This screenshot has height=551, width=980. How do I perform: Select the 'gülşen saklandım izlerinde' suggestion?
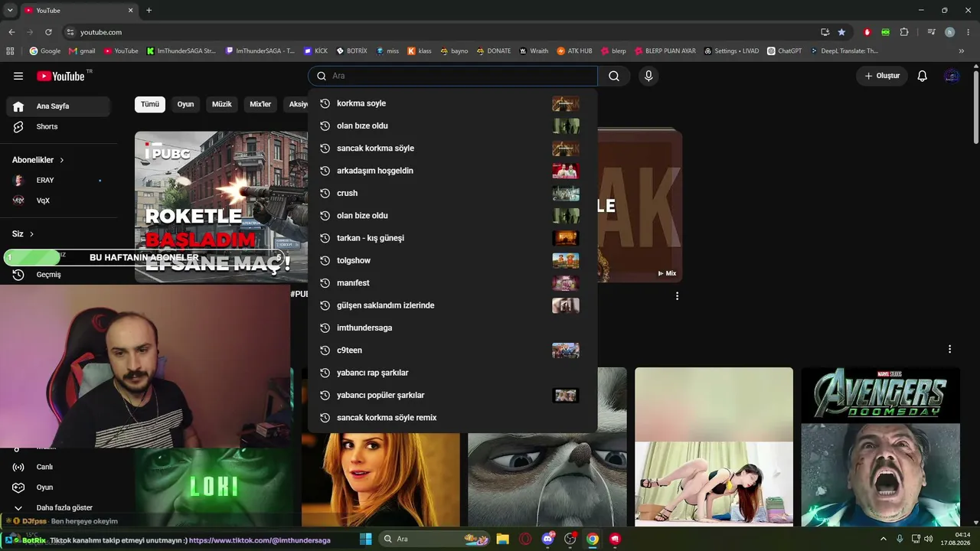click(x=452, y=305)
